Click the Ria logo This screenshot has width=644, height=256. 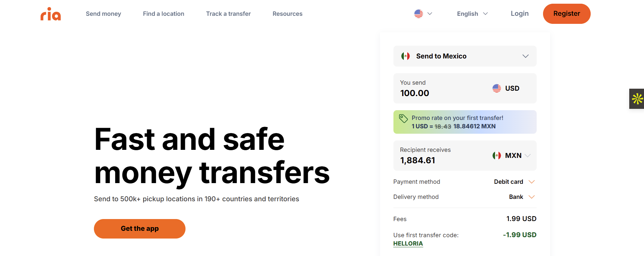(x=51, y=14)
